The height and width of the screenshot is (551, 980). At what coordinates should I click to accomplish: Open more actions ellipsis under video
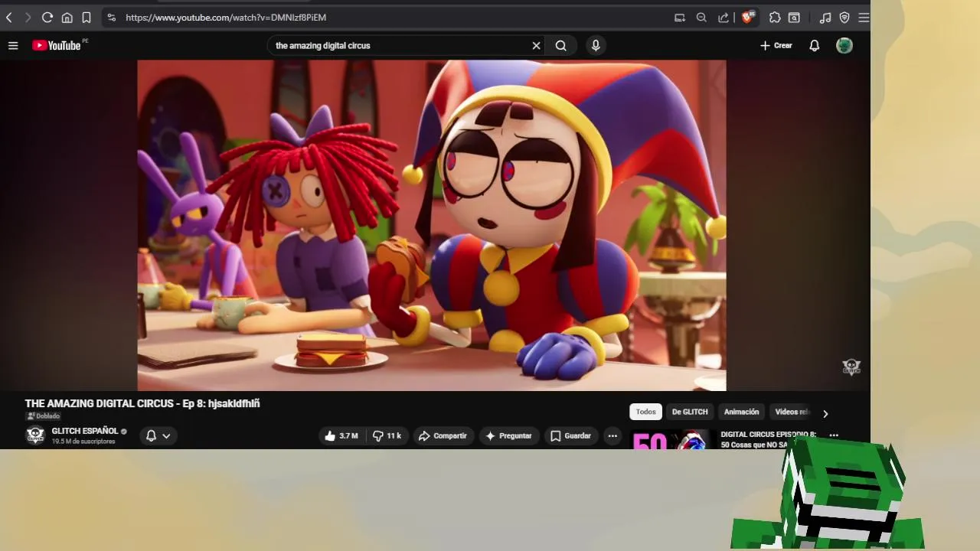[x=612, y=435]
